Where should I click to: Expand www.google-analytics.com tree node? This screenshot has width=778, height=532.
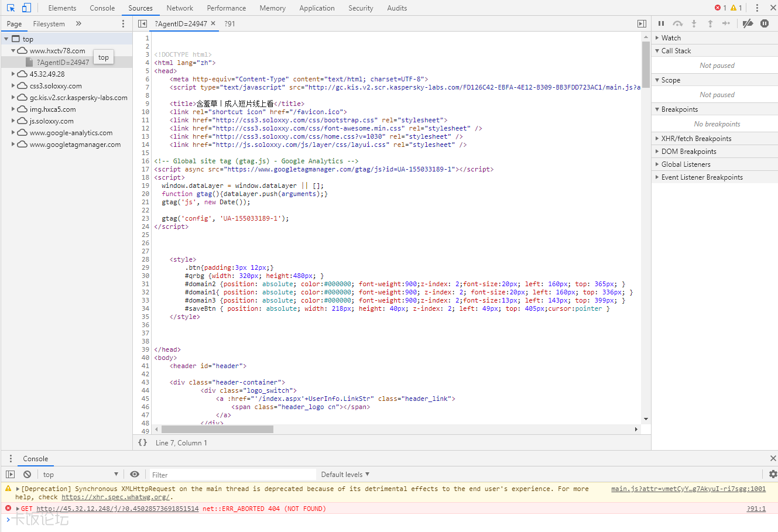click(13, 133)
